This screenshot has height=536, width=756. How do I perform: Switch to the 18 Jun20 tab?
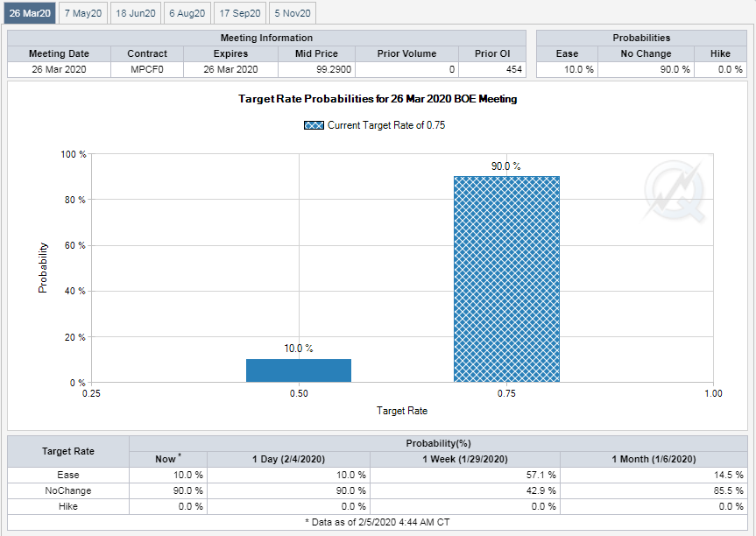[135, 13]
